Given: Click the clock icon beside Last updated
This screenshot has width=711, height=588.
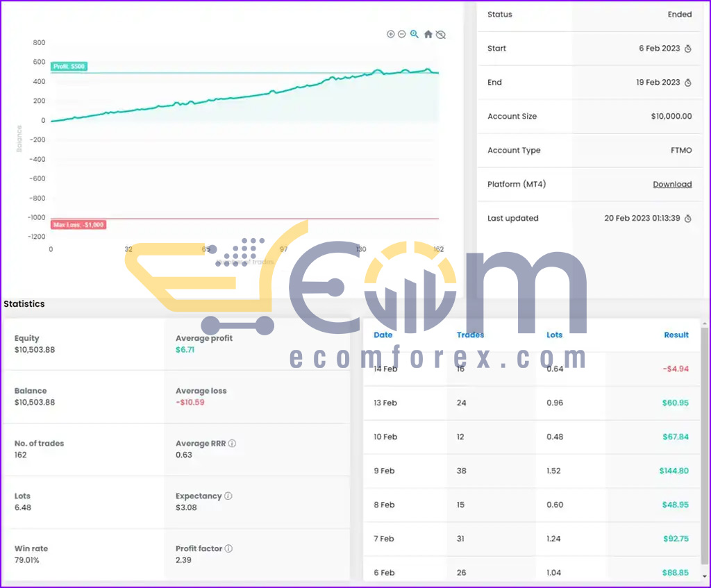Looking at the screenshot, I should tap(688, 219).
